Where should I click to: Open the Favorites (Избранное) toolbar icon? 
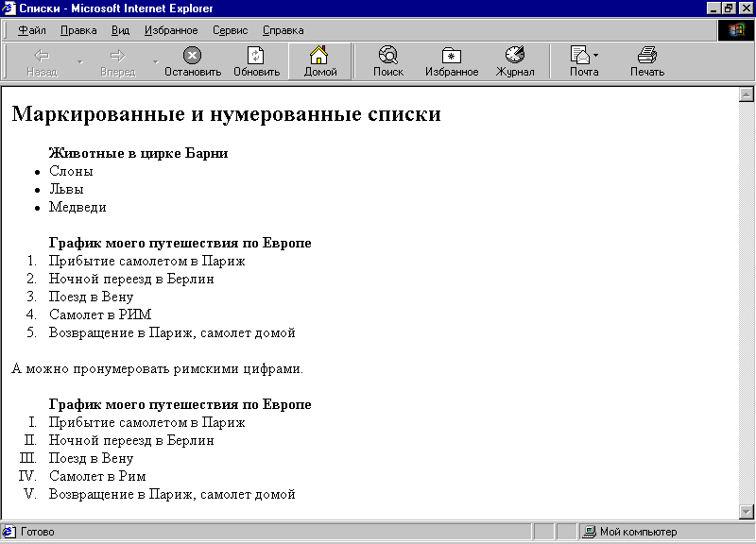[452, 56]
